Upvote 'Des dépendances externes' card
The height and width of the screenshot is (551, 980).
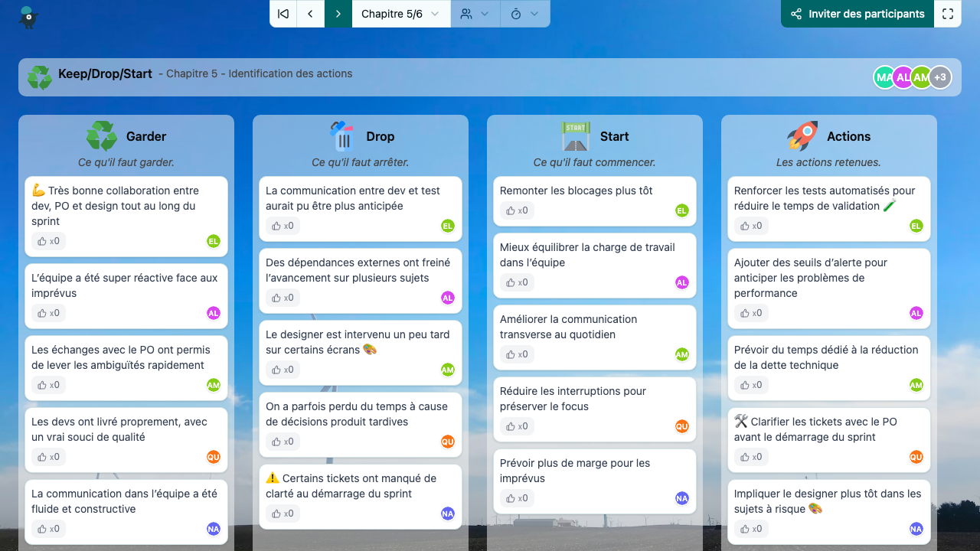[283, 298]
